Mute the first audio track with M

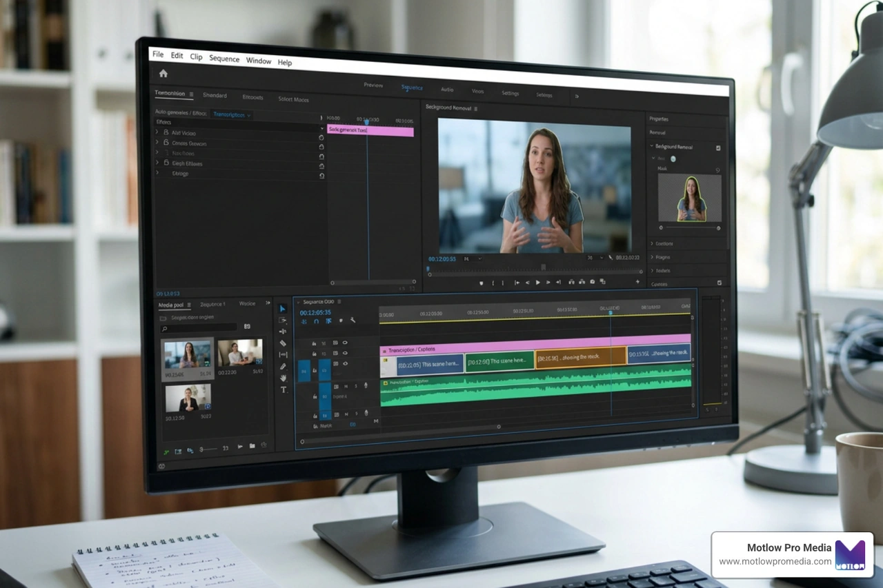[x=346, y=387]
